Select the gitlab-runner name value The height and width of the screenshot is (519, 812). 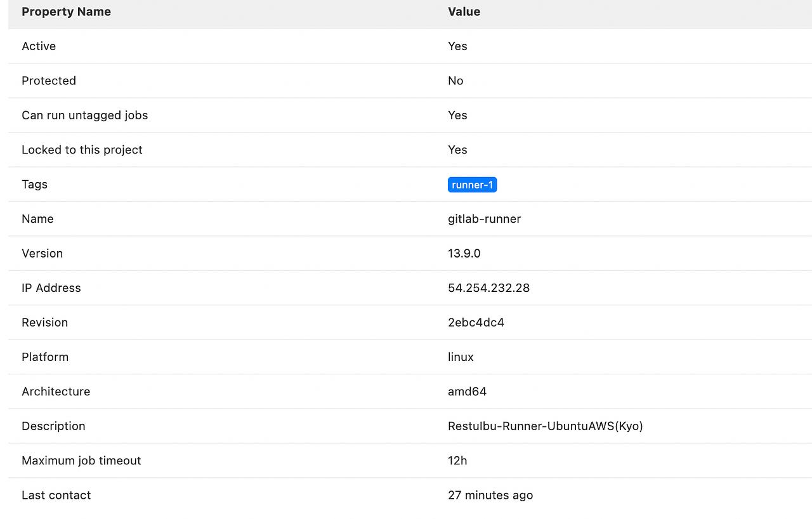click(484, 219)
